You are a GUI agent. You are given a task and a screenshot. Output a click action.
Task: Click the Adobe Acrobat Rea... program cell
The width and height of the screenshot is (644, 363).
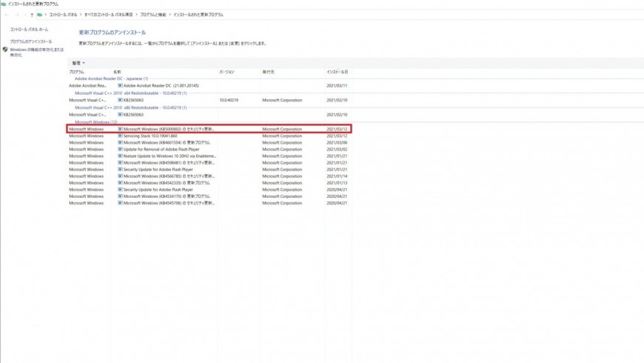pos(88,85)
